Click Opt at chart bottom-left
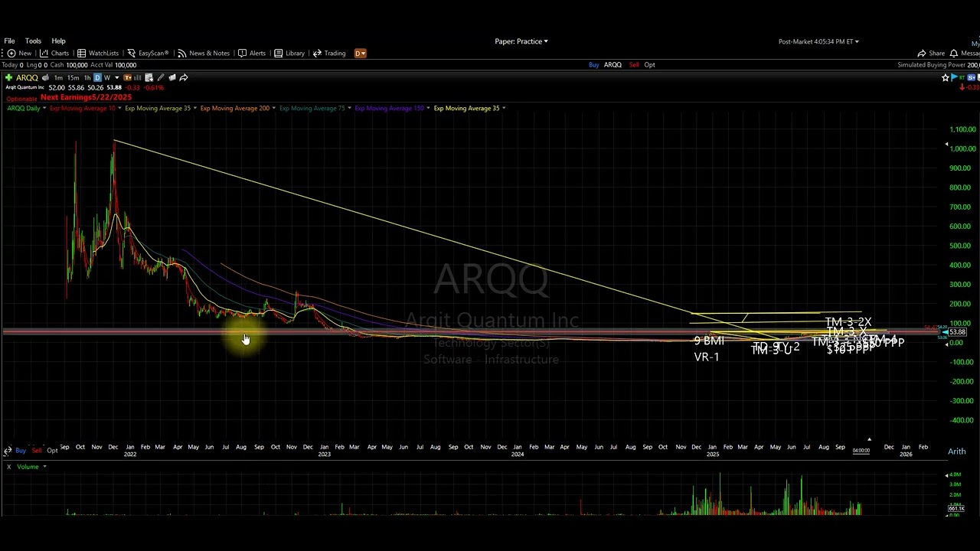The height and width of the screenshot is (551, 980). click(x=52, y=451)
